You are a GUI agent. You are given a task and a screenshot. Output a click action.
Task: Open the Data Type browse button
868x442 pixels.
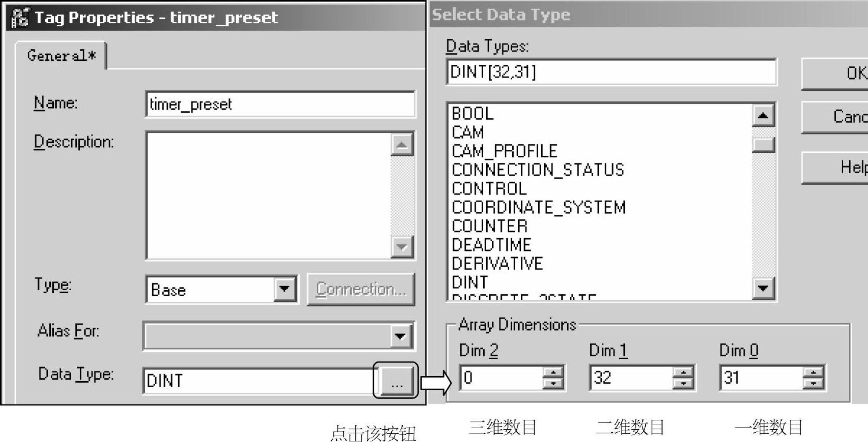coord(396,381)
